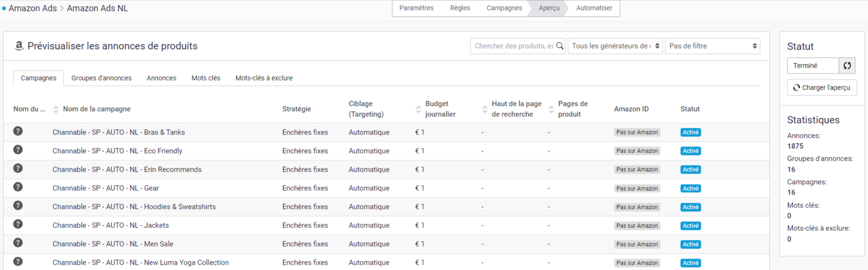
Task: Click Automatique in Men Sale row
Action: [x=369, y=244]
